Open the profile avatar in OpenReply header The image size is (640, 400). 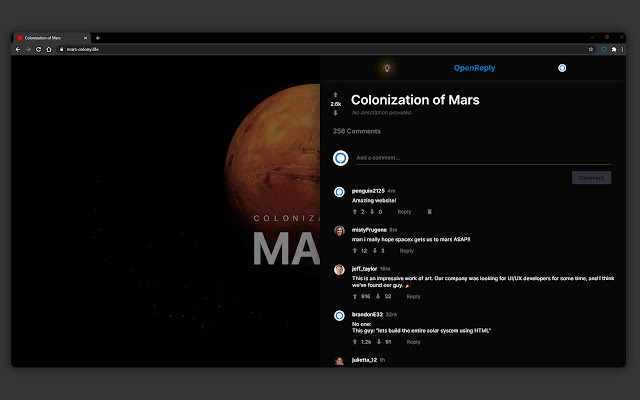(562, 68)
